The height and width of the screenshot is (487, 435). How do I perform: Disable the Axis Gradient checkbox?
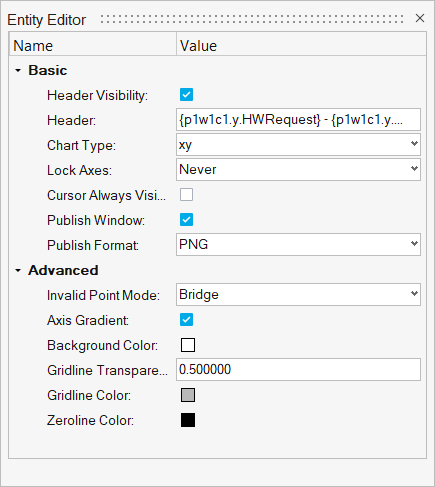[x=186, y=320]
